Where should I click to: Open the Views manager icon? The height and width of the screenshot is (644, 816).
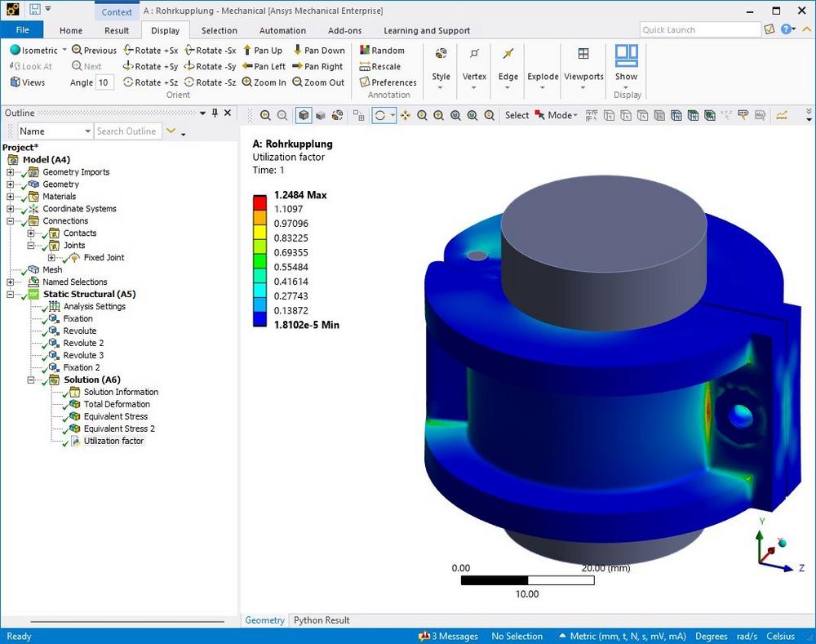pyautogui.click(x=16, y=82)
